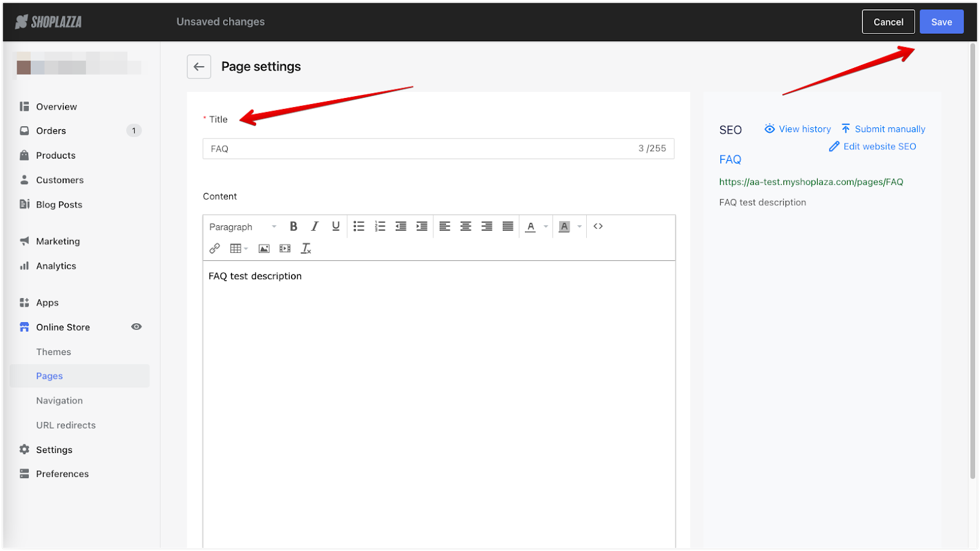Insert a bulleted list
Viewport: 980px width, 551px height.
click(x=359, y=227)
